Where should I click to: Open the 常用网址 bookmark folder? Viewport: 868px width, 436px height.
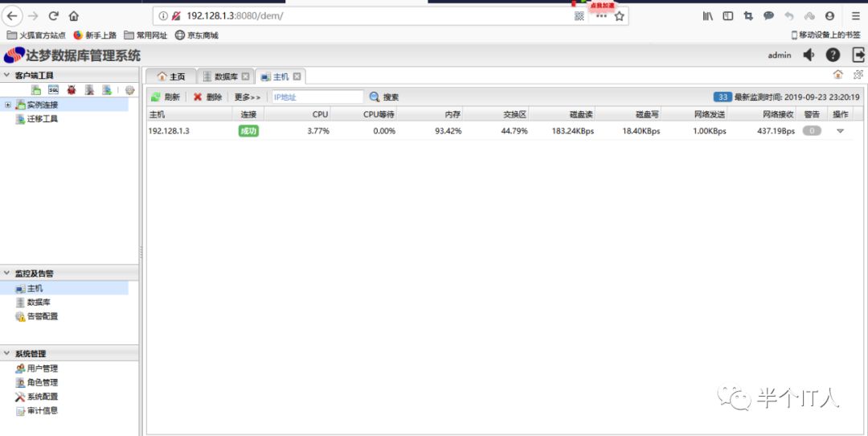click(x=145, y=35)
